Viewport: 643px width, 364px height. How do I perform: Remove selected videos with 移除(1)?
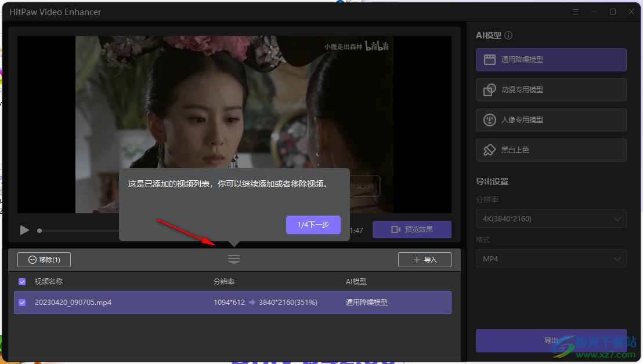click(44, 260)
